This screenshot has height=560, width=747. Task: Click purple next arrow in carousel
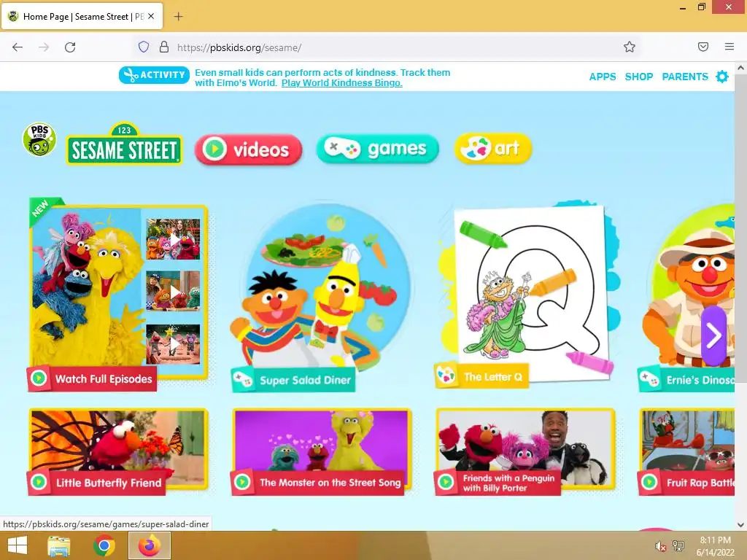click(713, 335)
